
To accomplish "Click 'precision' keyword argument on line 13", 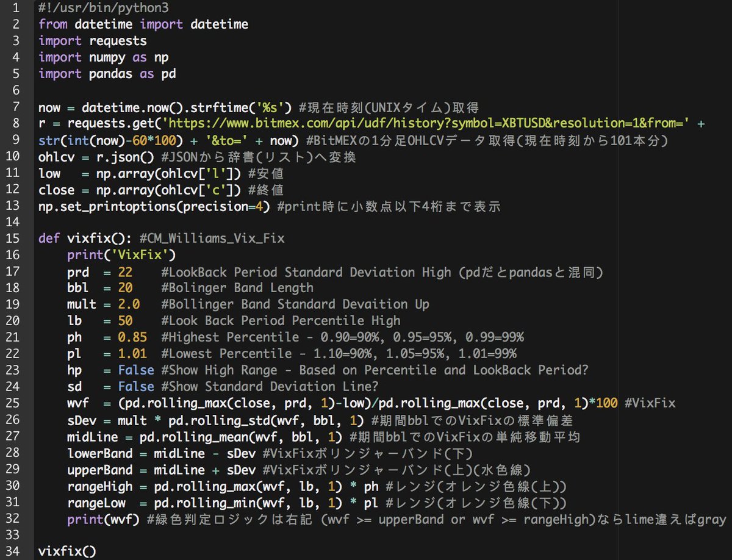I will [215, 206].
